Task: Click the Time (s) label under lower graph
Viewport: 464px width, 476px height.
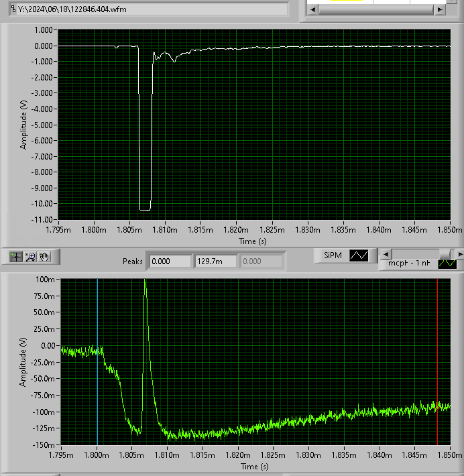Action: point(255,467)
